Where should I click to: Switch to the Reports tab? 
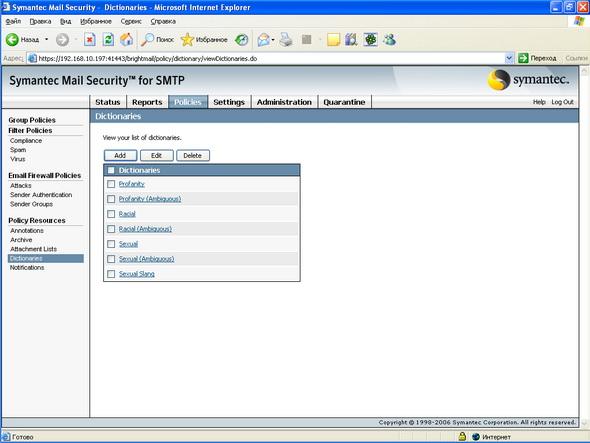pyautogui.click(x=147, y=102)
